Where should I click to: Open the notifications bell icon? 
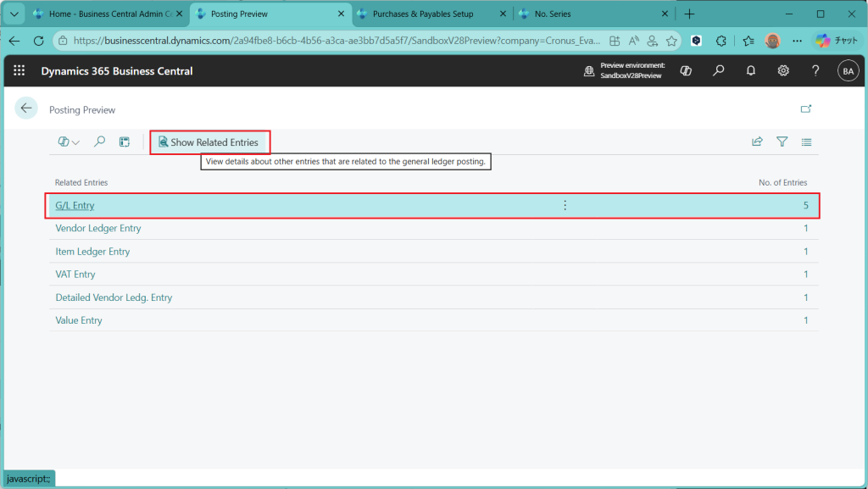(751, 71)
